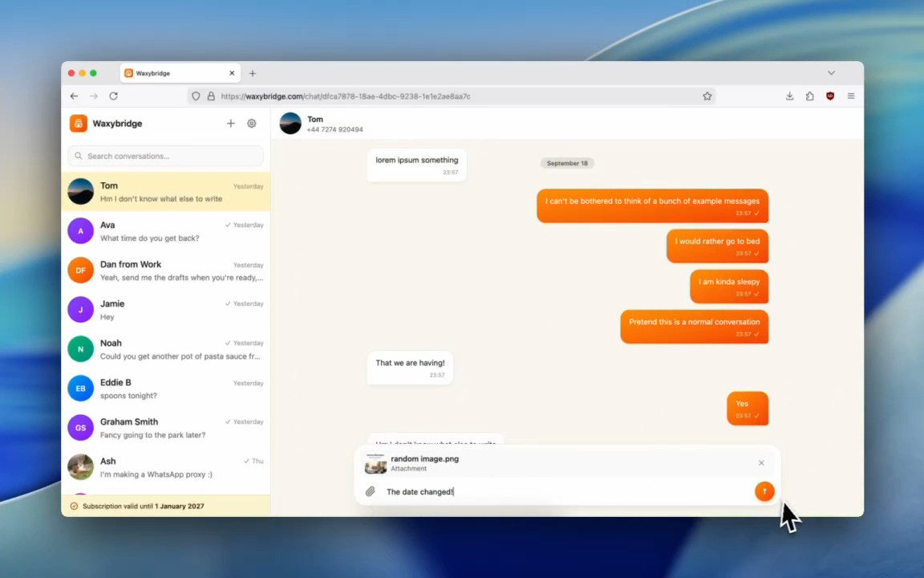Click the uBlock shield extension icon
Viewport: 924px width, 578px height.
pos(830,96)
